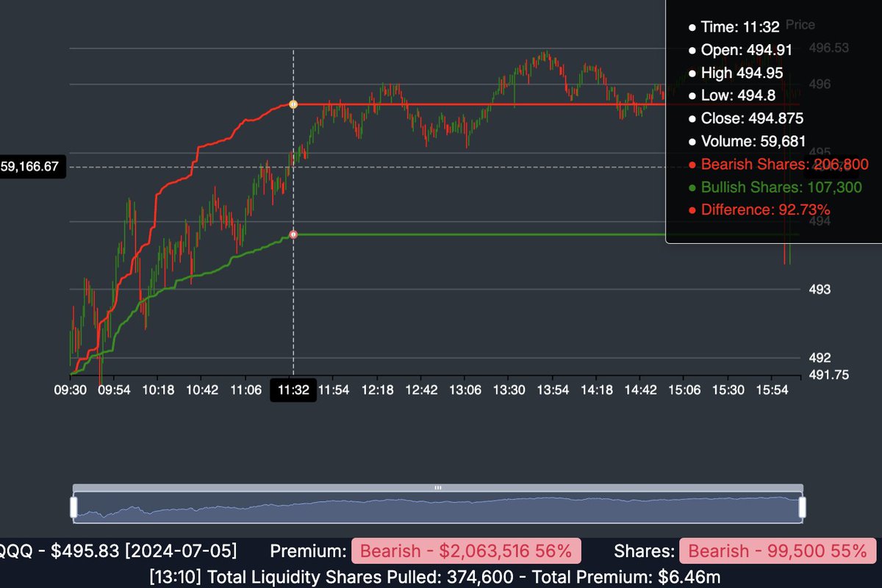882x588 pixels.
Task: Click the 11:54 time axis label
Action: click(x=334, y=390)
